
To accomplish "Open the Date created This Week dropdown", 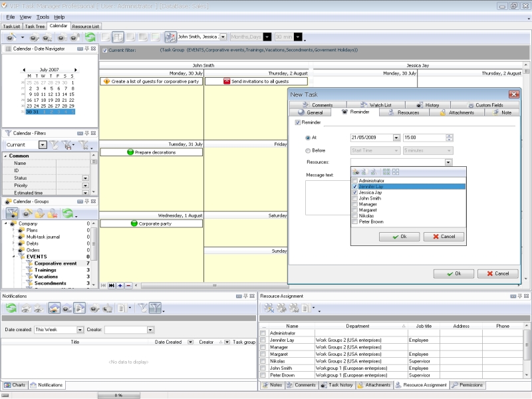I will tap(80, 330).
